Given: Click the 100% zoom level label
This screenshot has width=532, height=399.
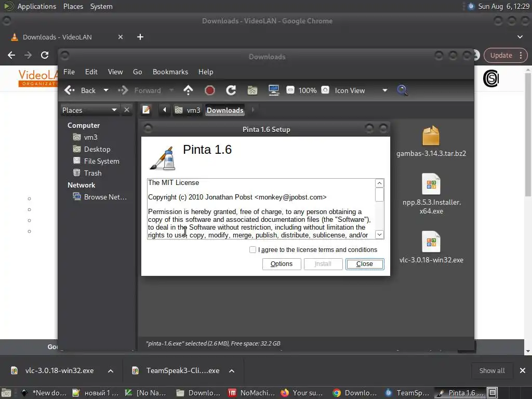Looking at the screenshot, I should click(x=308, y=90).
